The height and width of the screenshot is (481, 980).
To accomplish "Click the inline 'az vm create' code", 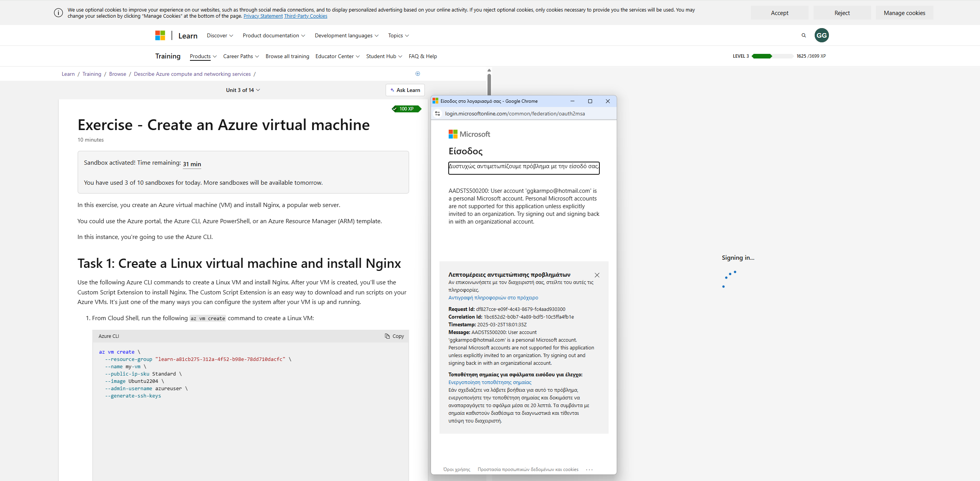I will 208,319.
